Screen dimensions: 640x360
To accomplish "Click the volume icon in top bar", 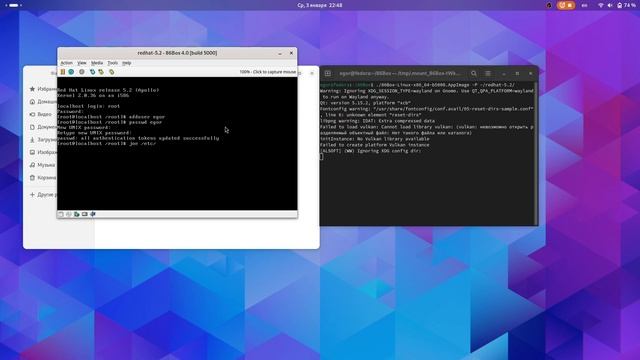I will [610, 5].
